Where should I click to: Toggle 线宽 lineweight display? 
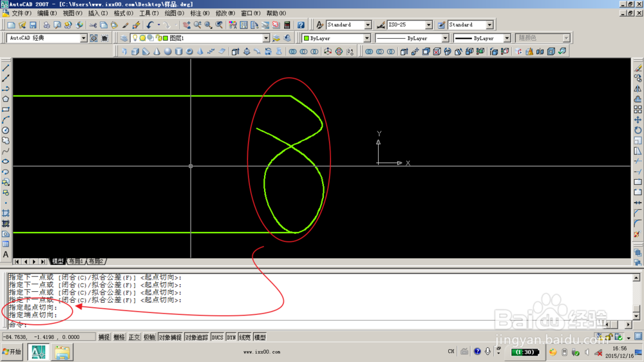pos(245,338)
